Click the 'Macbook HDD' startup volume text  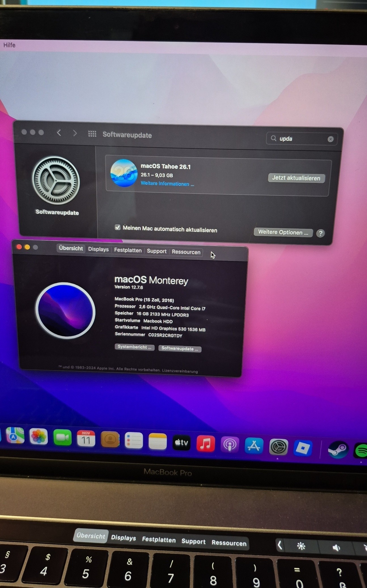(158, 321)
